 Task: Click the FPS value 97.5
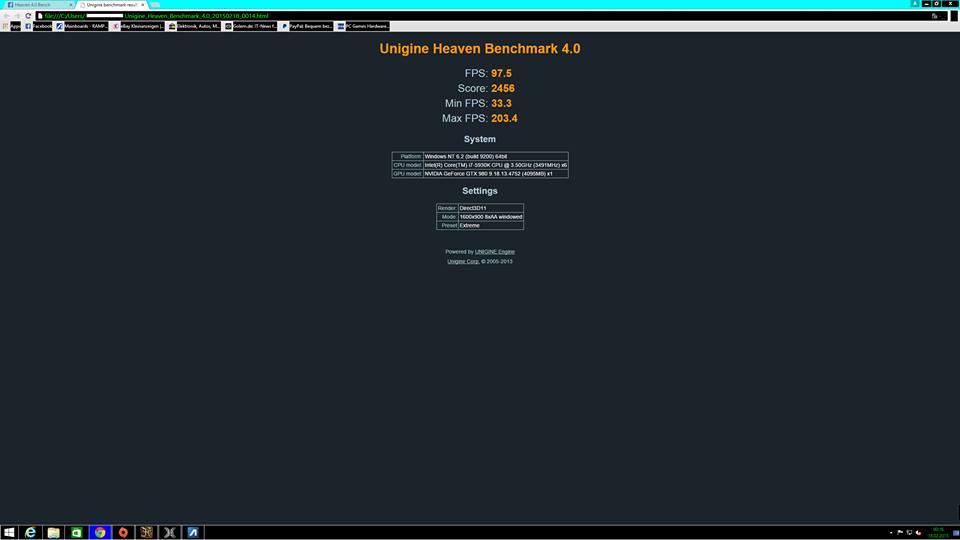tap(501, 73)
